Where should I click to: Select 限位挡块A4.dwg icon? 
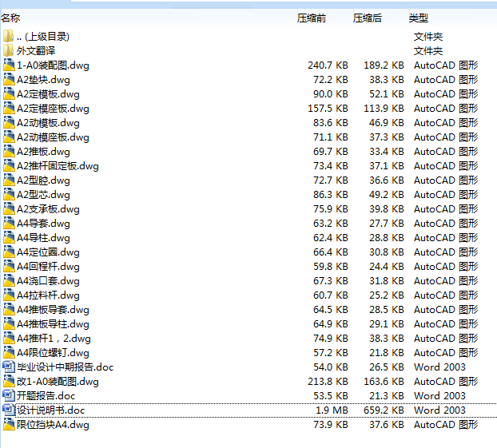coord(9,424)
